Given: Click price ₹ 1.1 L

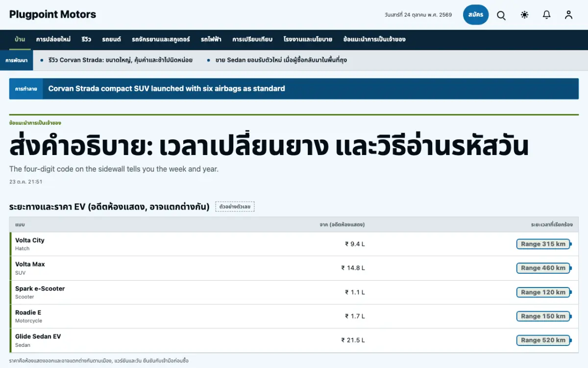Looking at the screenshot, I should click(x=355, y=292).
